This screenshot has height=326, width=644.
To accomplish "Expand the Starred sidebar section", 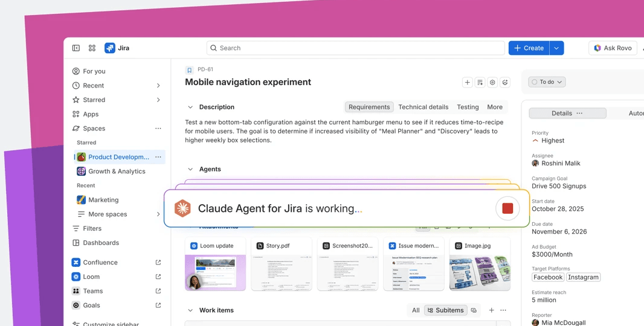I will [x=158, y=100].
